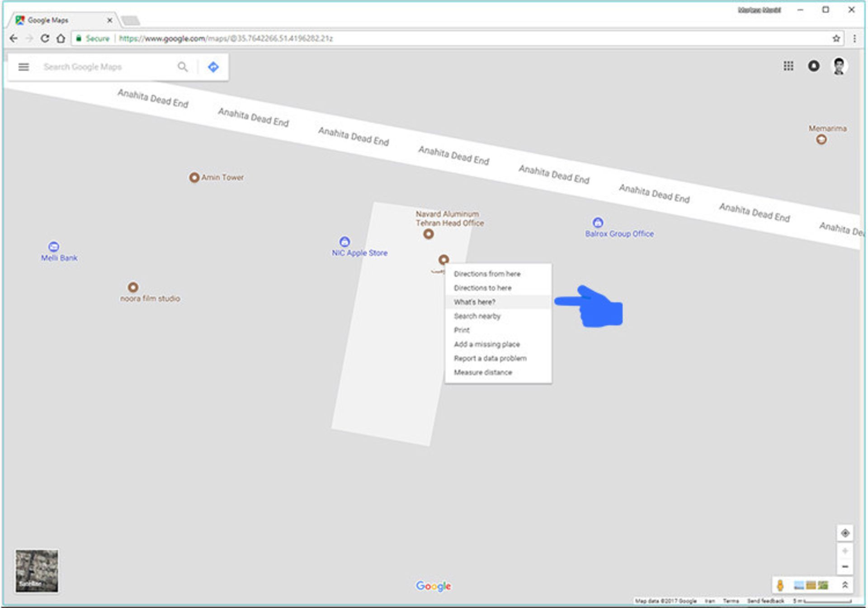Viewport: 868px width, 608px height.
Task: Choose Directions from here
Action: point(498,274)
